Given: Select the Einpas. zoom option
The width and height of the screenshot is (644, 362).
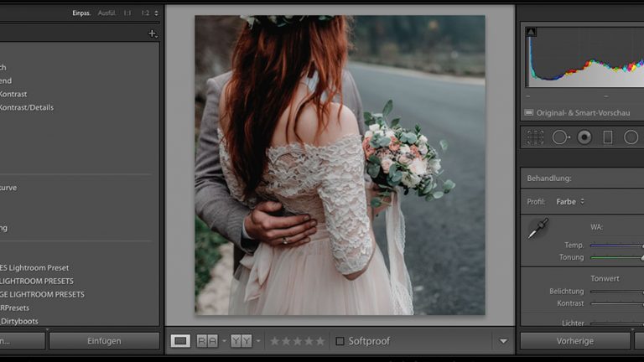Looking at the screenshot, I should point(81,13).
